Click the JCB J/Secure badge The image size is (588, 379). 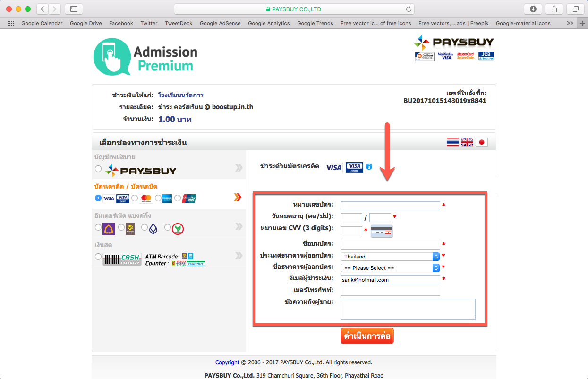pyautogui.click(x=486, y=56)
